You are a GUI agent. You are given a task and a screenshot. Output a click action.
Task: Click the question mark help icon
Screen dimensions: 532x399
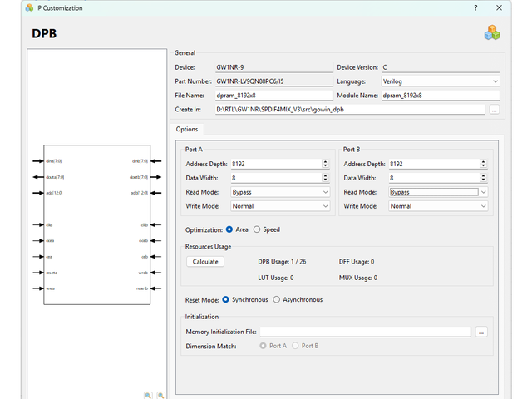click(x=475, y=7)
